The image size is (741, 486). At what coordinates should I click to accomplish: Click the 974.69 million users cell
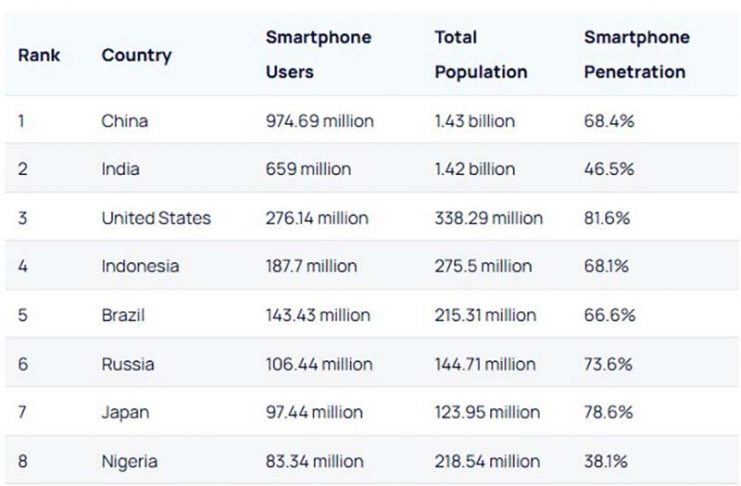[319, 121]
